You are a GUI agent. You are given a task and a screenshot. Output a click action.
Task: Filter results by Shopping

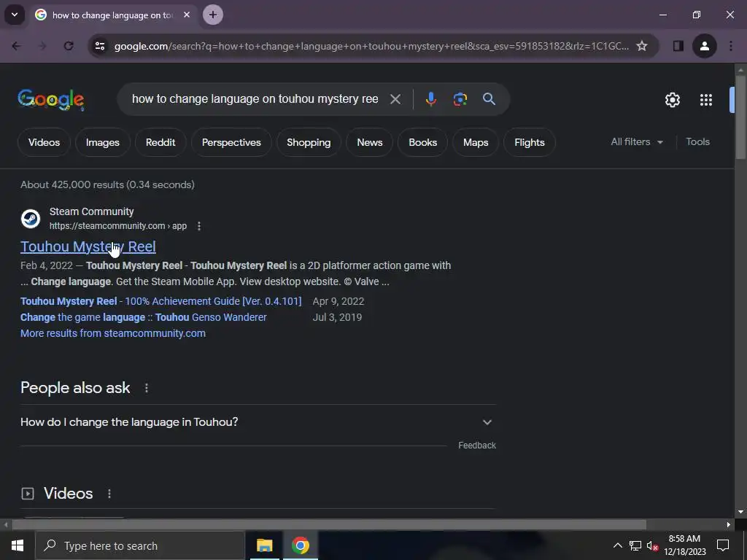pyautogui.click(x=309, y=142)
